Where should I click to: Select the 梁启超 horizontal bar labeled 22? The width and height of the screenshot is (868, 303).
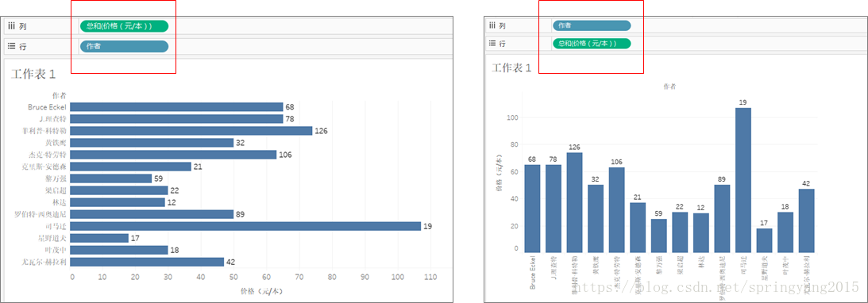coord(119,190)
